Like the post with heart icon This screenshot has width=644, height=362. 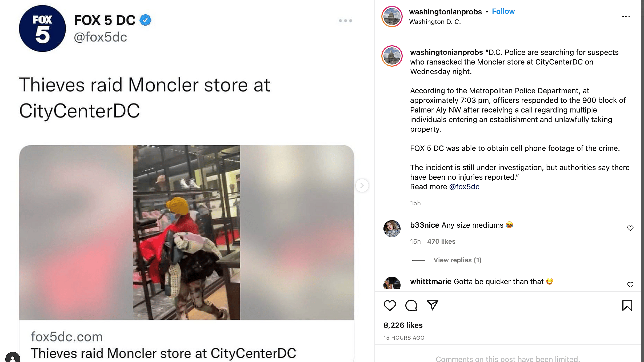[390, 305]
